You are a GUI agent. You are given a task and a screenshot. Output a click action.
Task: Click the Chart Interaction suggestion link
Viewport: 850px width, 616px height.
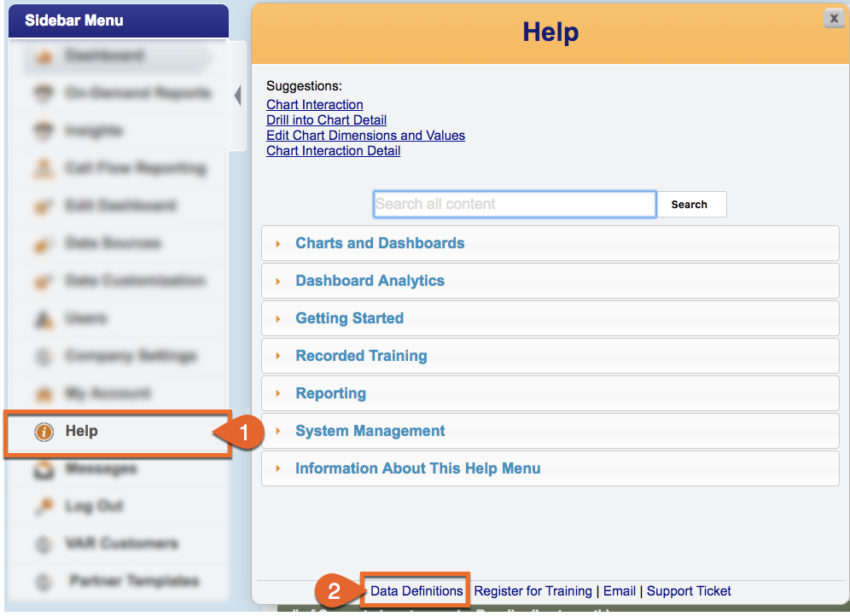click(x=315, y=105)
